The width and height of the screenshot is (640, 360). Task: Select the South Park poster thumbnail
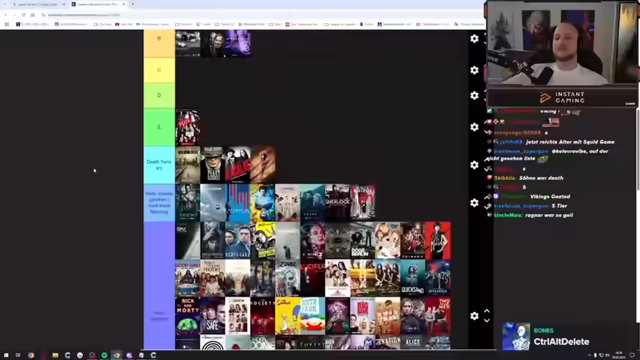(313, 316)
